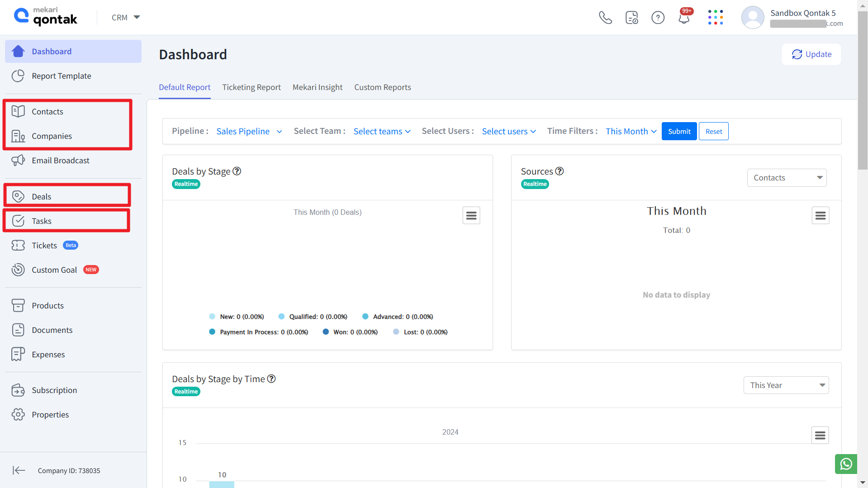Viewport: 868px width, 488px height.
Task: Click the Mekari Qontak logo
Action: coord(46,17)
